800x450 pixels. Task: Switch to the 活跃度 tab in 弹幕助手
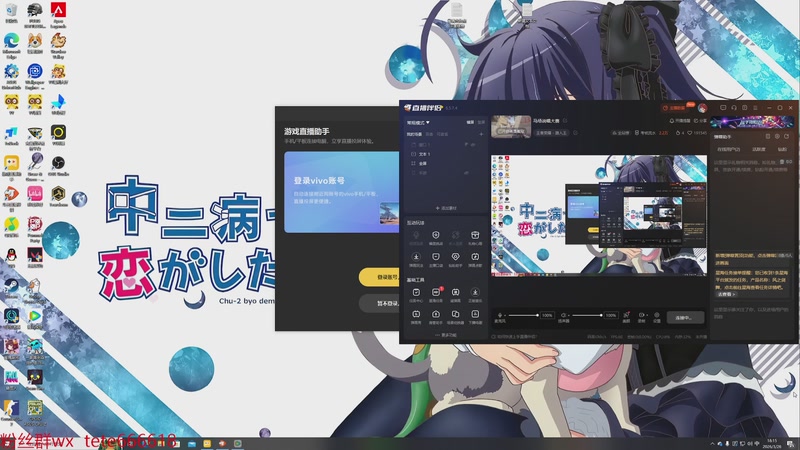[759, 149]
